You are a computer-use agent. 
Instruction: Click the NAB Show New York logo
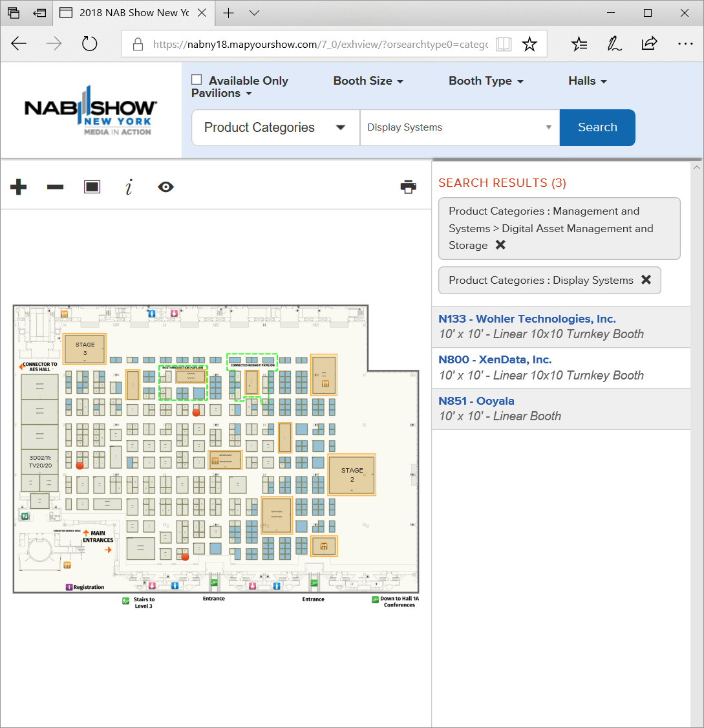[x=91, y=111]
